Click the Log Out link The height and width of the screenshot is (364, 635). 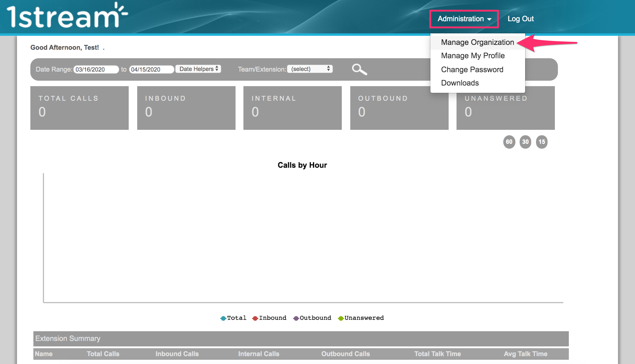pyautogui.click(x=520, y=19)
